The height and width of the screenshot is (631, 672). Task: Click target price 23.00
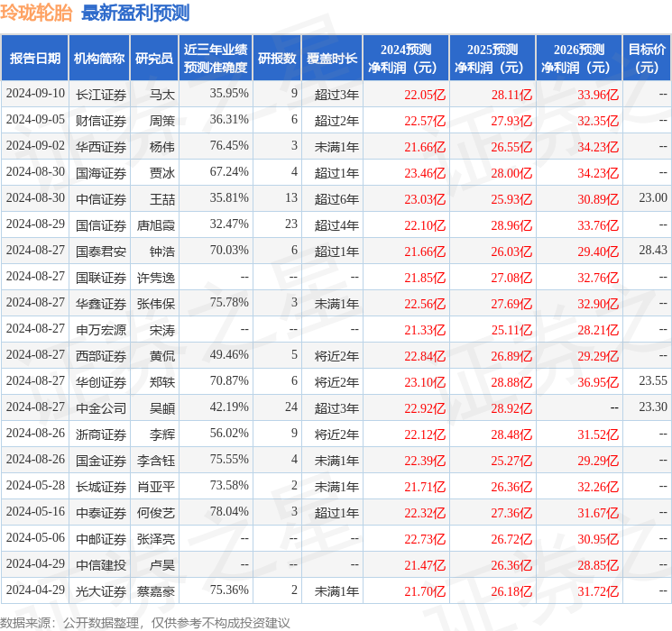[653, 197]
